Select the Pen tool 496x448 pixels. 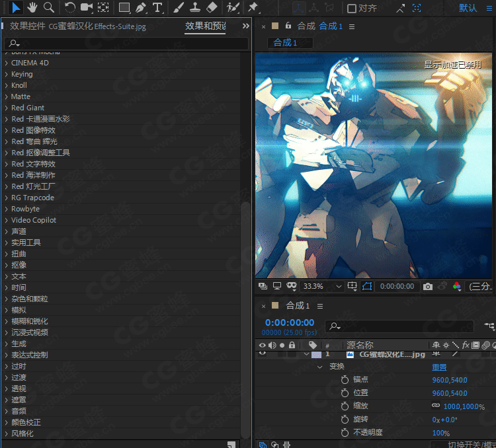click(141, 7)
